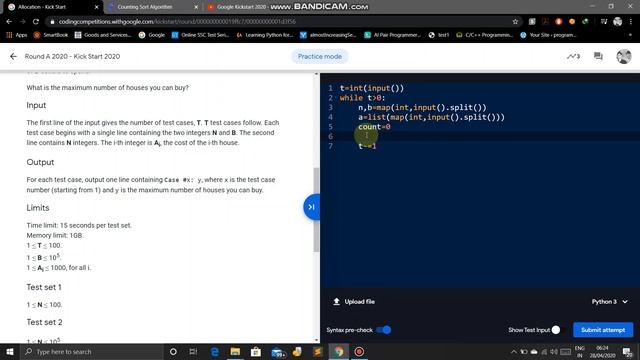The image size is (640, 360).
Task: Click the 'Test set 1' heading
Action: pos(44,287)
